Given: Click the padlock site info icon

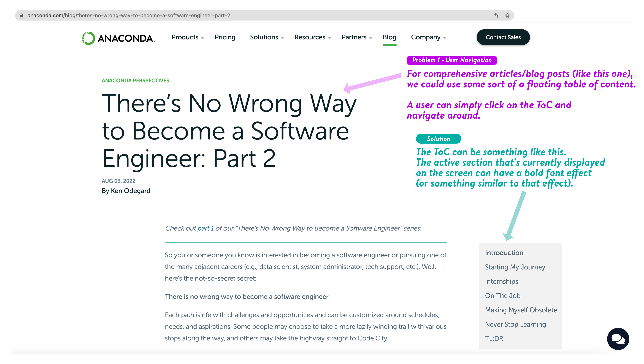Looking at the screenshot, I should [x=22, y=16].
